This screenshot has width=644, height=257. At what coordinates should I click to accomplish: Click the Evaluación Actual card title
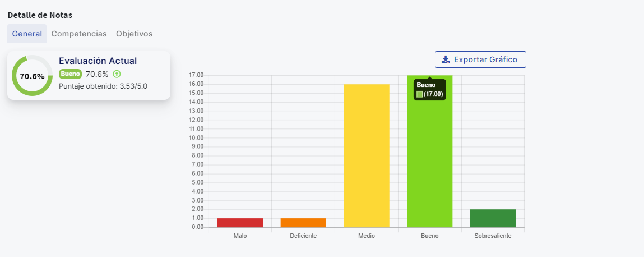[98, 61]
